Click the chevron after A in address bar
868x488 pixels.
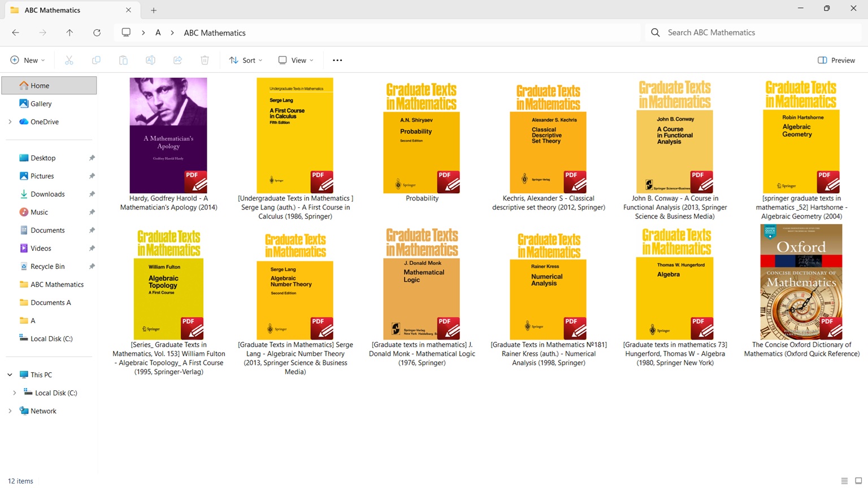click(x=172, y=33)
